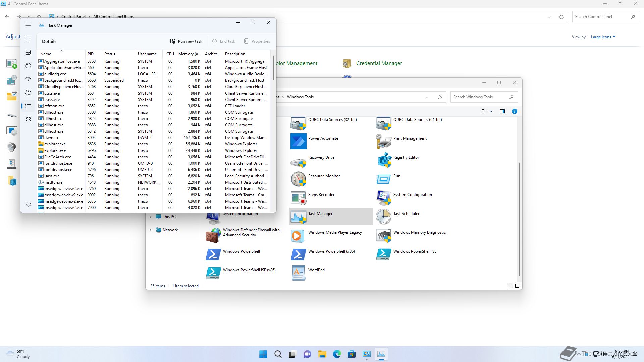Image resolution: width=644 pixels, height=362 pixels.
Task: Select ctfmon.exe process row
Action: point(154,106)
